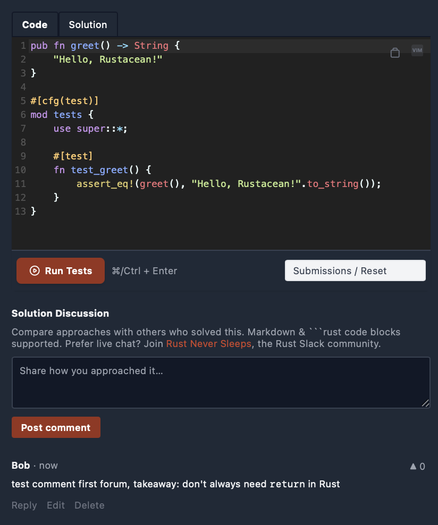This screenshot has width=438, height=525.
Task: Edit Bob's comment
Action: (x=56, y=505)
